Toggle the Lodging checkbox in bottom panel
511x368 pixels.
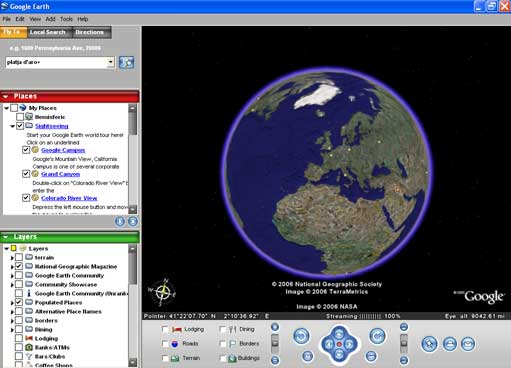click(165, 329)
